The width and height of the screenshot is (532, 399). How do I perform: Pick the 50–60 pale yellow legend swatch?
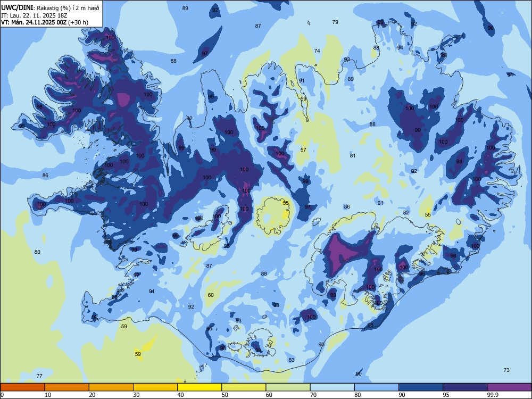[x=244, y=387]
